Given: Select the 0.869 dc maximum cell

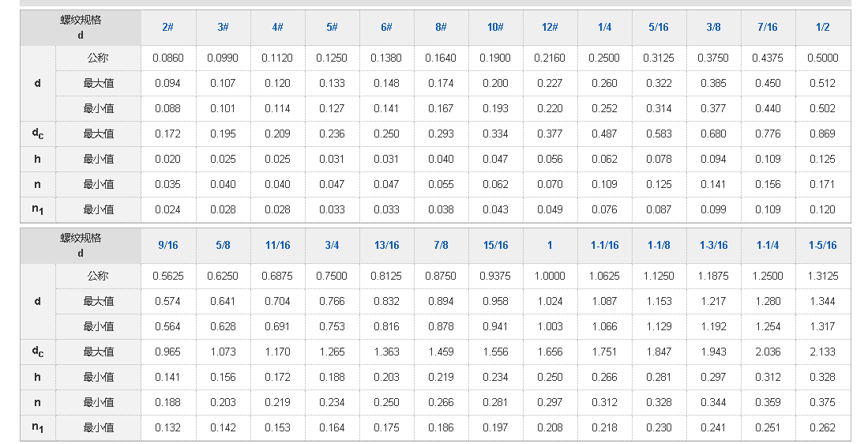Looking at the screenshot, I should click(822, 134).
